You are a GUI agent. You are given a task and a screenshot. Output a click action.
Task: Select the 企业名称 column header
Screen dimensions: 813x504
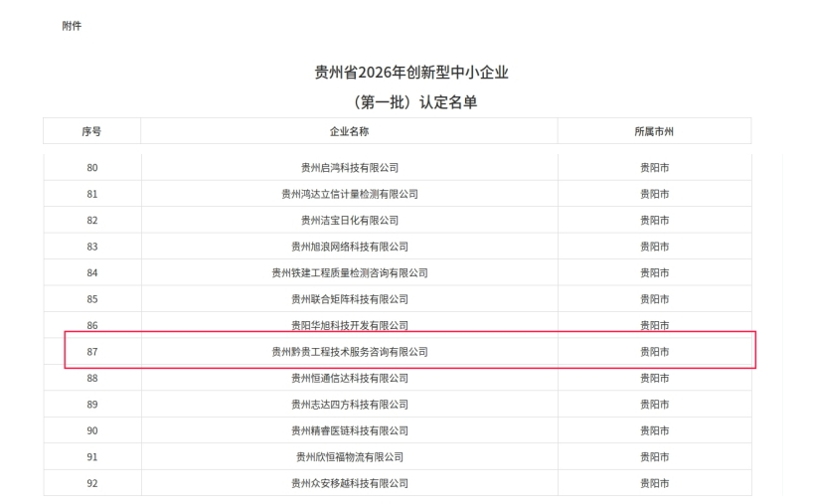click(x=349, y=131)
